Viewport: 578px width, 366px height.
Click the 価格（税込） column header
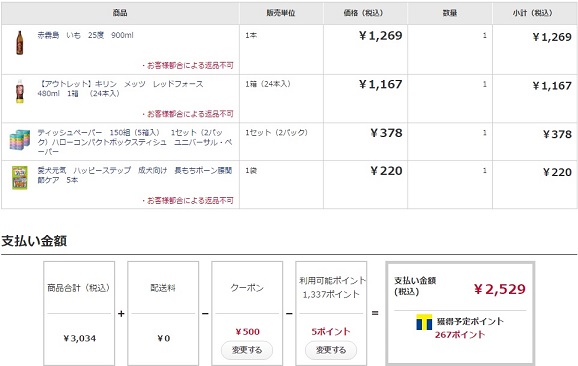(365, 13)
